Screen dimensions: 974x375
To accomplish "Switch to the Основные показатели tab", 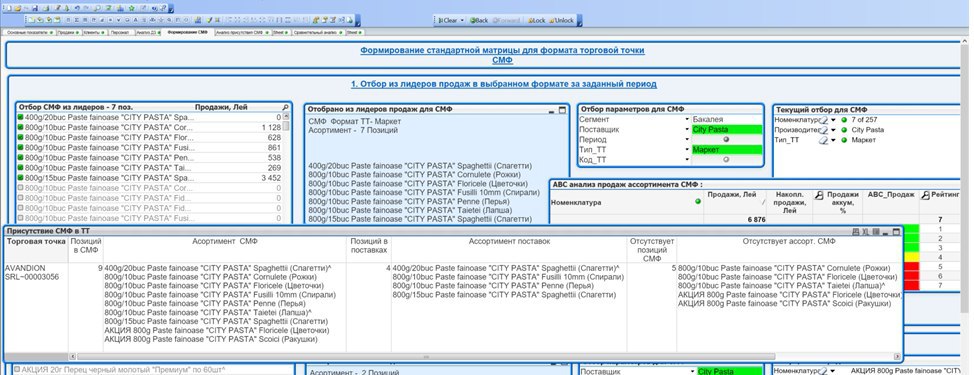I will 30,32.
